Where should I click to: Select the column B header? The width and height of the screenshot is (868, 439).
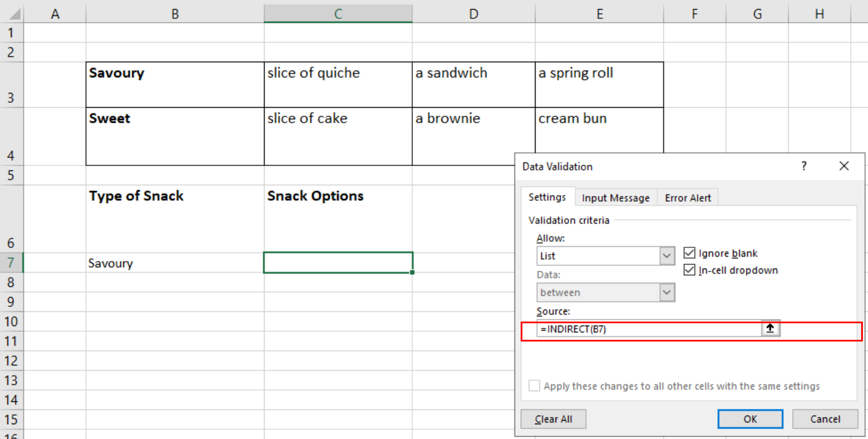pos(175,14)
